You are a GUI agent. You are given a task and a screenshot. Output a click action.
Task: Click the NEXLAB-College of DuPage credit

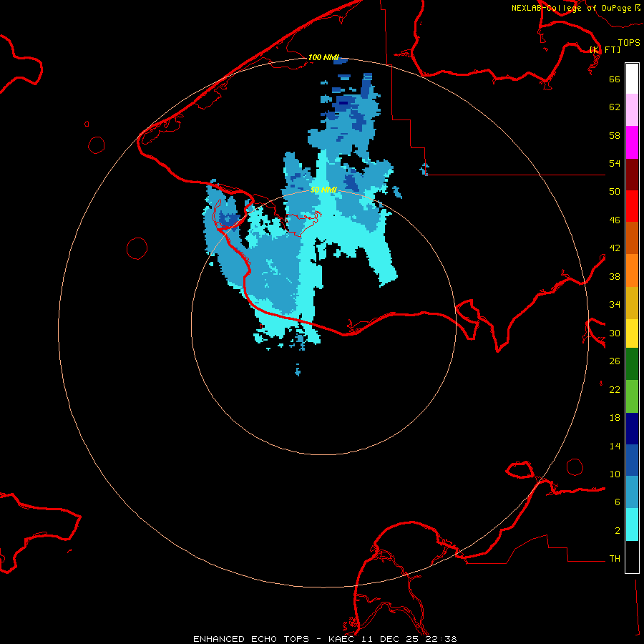(x=572, y=8)
